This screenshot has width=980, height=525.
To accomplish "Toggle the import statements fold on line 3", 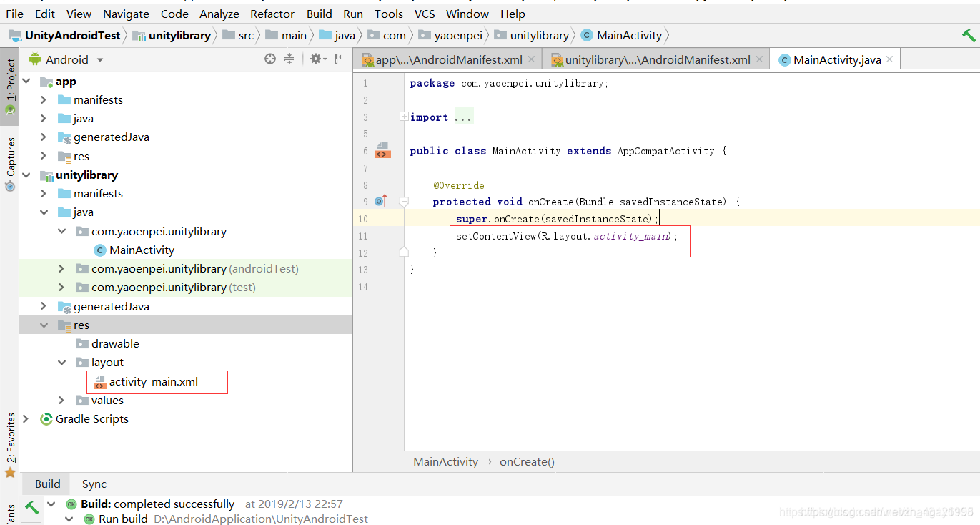I will point(404,117).
